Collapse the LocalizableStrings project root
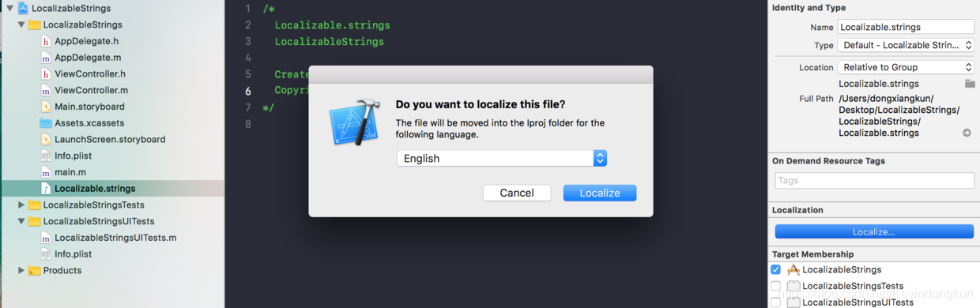The width and height of the screenshot is (980, 308). [9, 8]
